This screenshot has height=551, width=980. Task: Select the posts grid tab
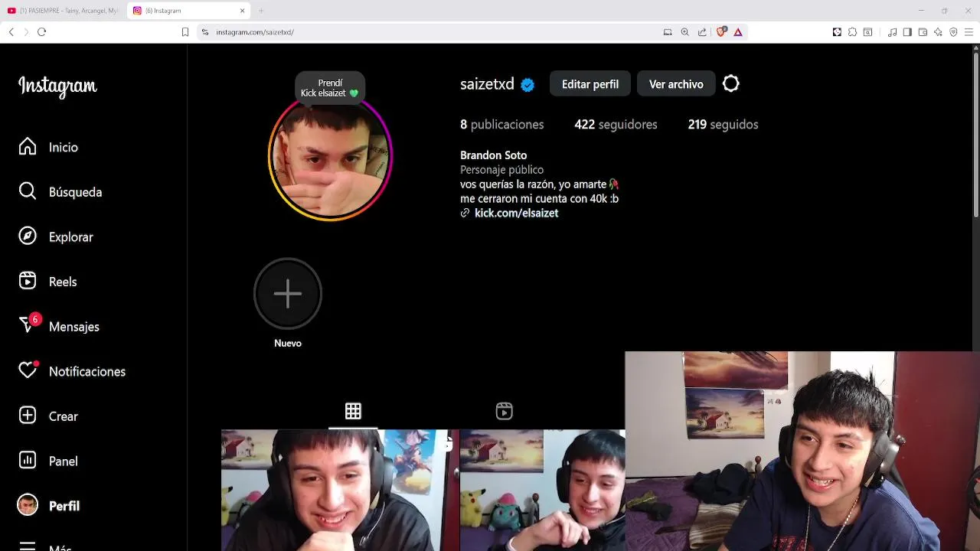point(353,411)
